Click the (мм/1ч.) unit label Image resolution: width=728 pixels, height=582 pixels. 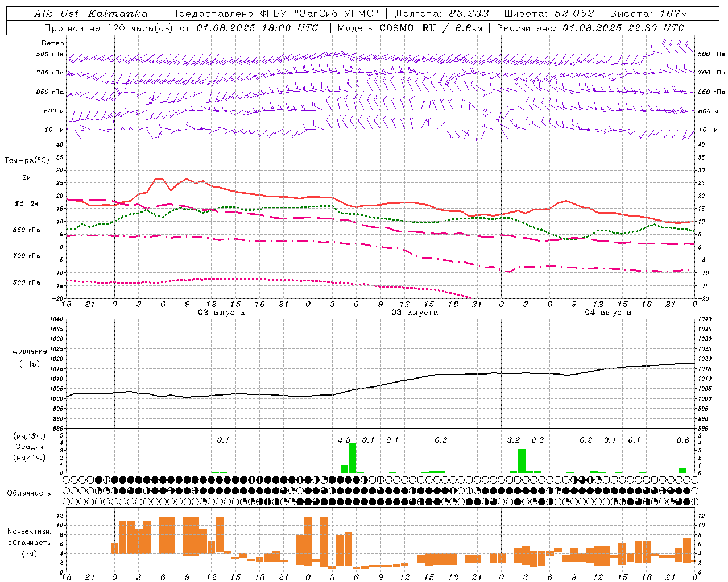click(x=30, y=458)
